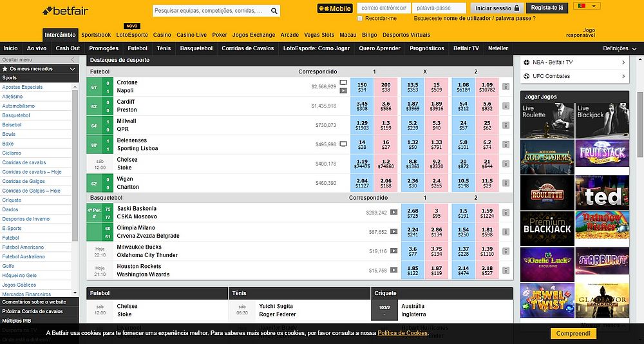This screenshot has height=344, width=644.
Task: Open the Fruit Stack game thumbnail
Action: tap(602, 153)
